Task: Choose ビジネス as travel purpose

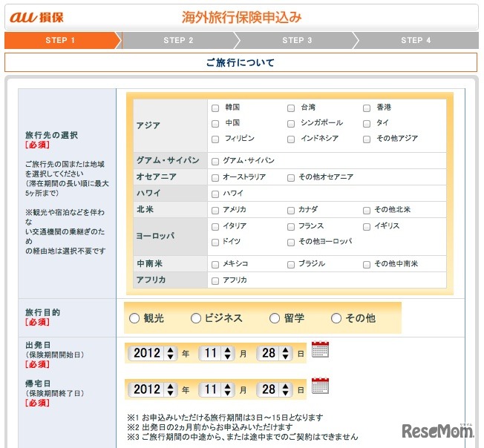Action: point(196,318)
